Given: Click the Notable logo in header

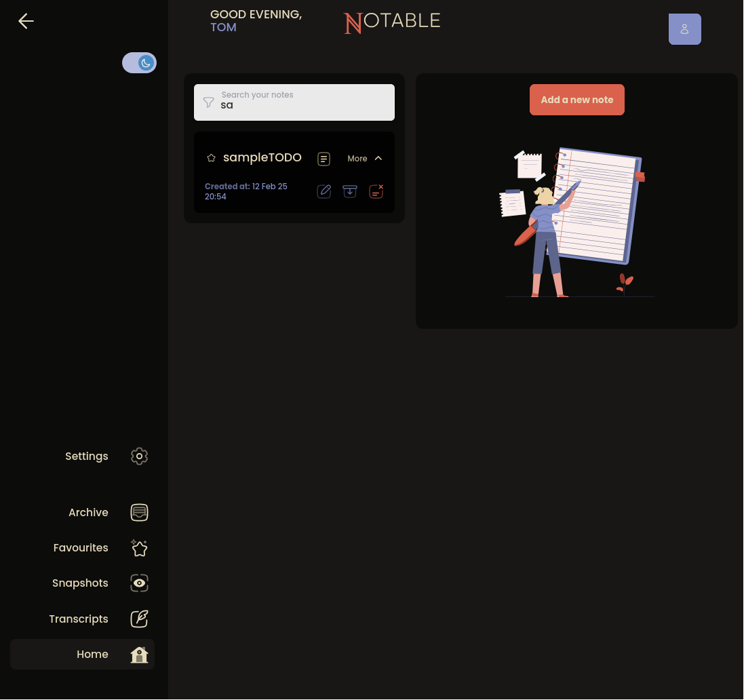Looking at the screenshot, I should (x=392, y=22).
